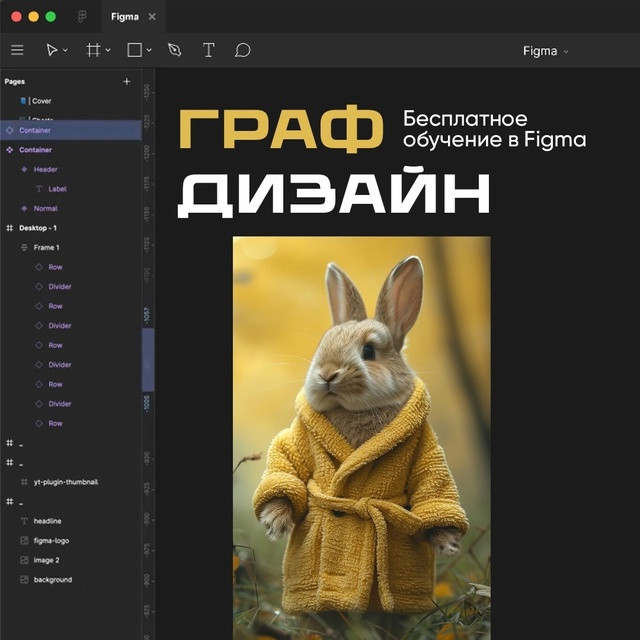Expand the Move tool dropdown chevron
The image size is (640, 640).
click(65, 51)
